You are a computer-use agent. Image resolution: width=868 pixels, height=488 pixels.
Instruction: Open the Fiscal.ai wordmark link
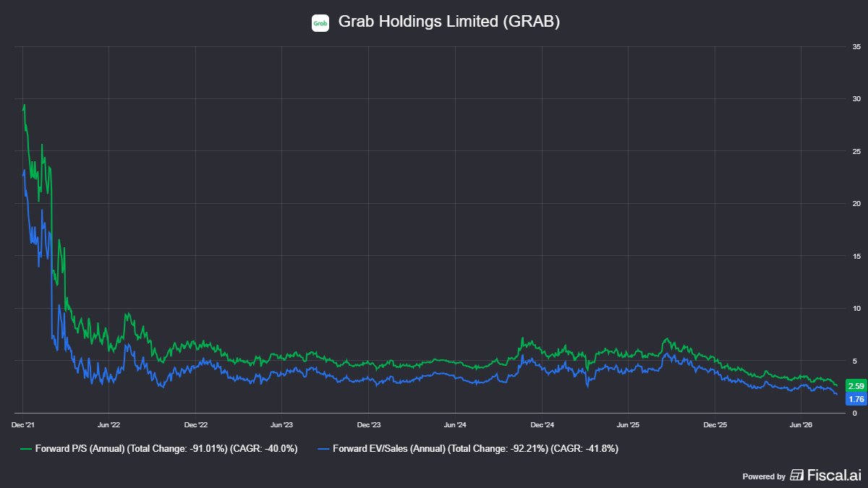point(835,475)
